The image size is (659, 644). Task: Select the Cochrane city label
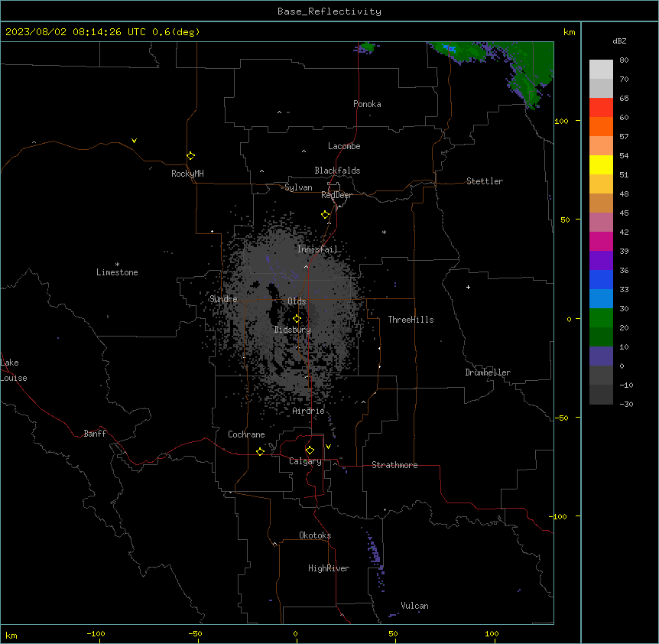(x=246, y=434)
